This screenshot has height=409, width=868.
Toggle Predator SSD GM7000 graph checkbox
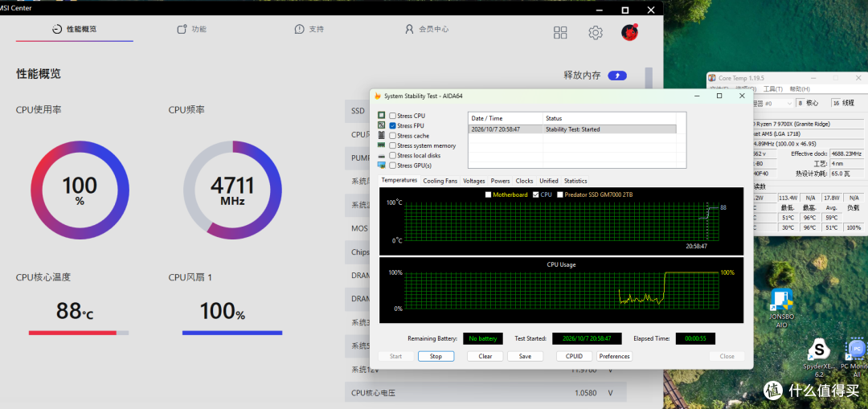[x=560, y=194]
